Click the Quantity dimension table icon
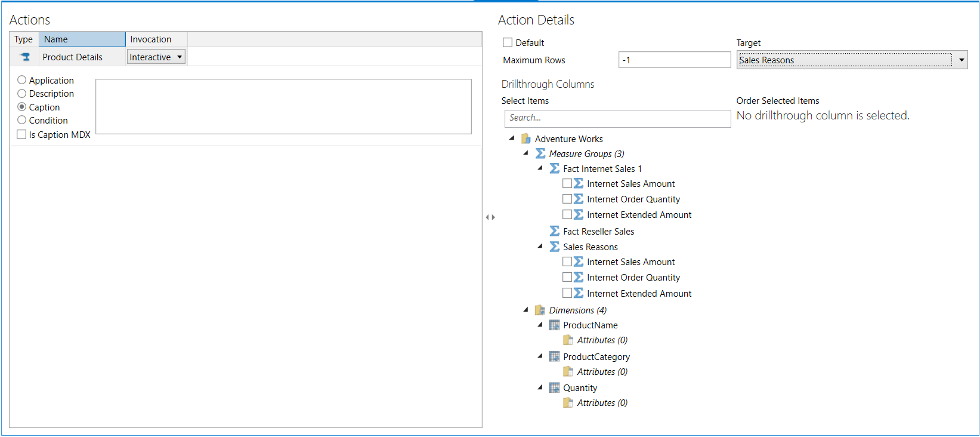Screen dimensions: 980x437 pos(554,388)
